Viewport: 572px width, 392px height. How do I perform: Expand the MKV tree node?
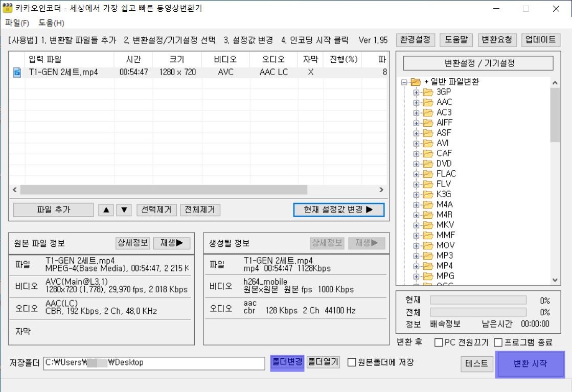coord(416,225)
